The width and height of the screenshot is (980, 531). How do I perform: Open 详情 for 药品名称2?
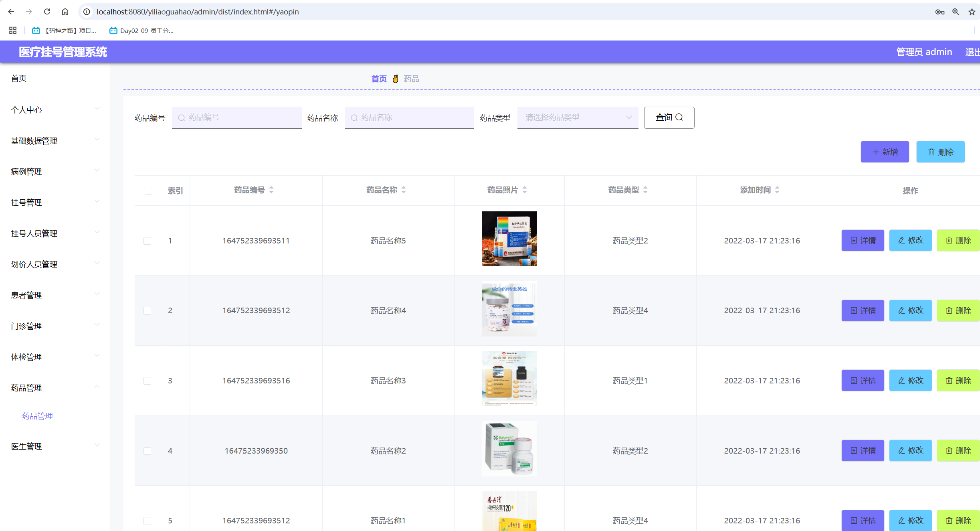tap(863, 450)
